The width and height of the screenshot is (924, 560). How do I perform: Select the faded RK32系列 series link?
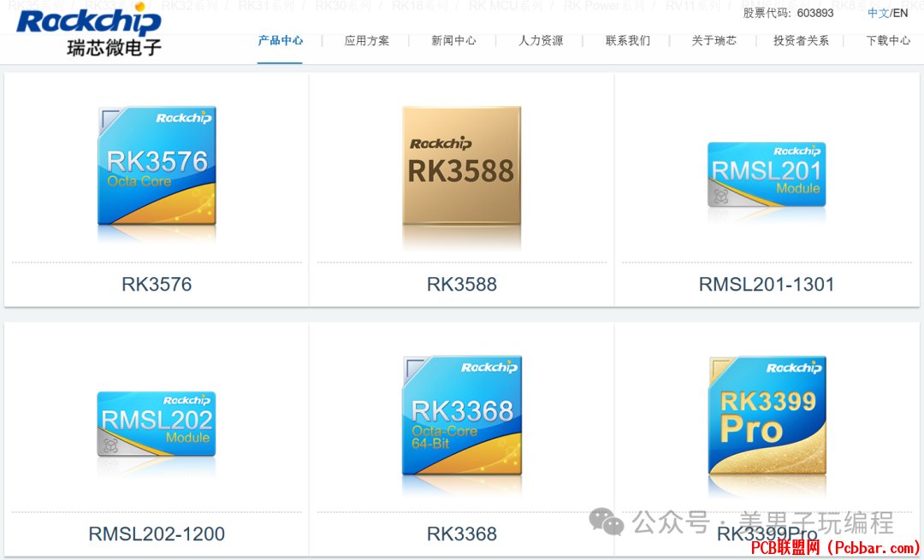coord(189,7)
